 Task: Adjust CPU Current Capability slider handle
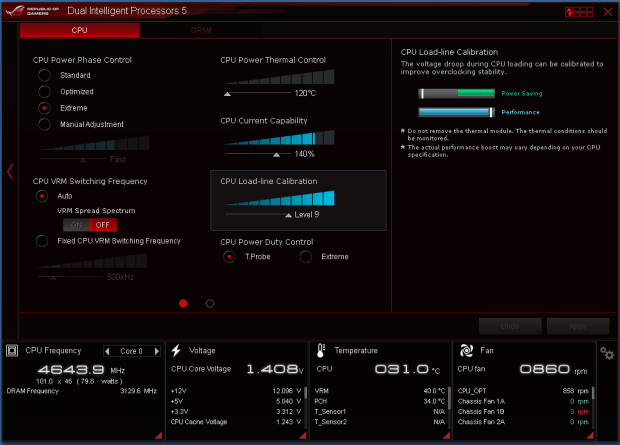pyautogui.click(x=276, y=155)
